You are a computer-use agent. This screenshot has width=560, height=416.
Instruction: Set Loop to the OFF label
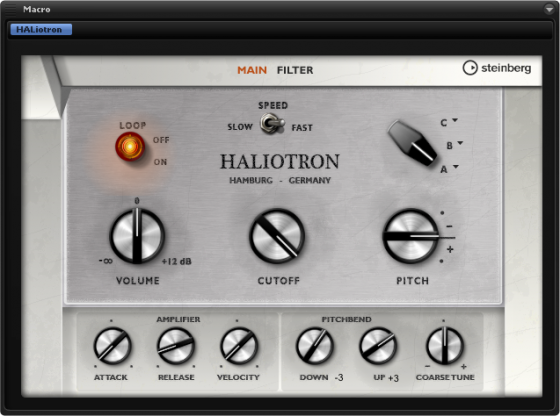point(161,140)
